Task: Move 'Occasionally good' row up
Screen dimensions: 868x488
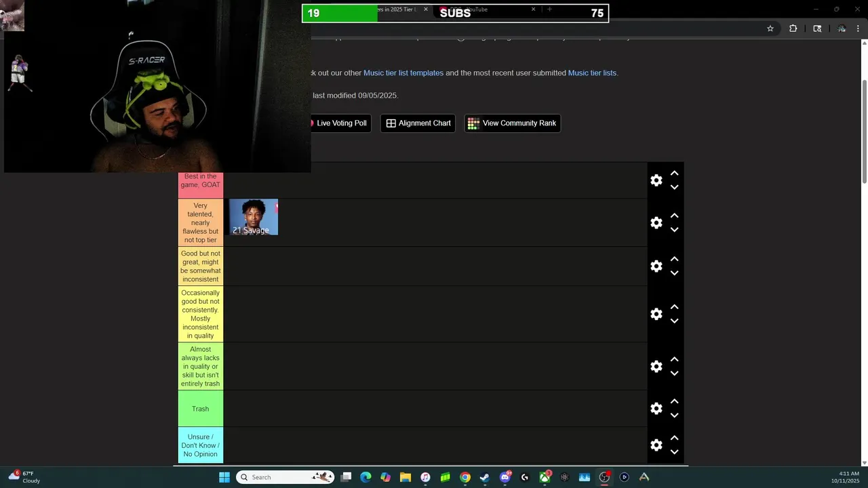Action: click(674, 308)
